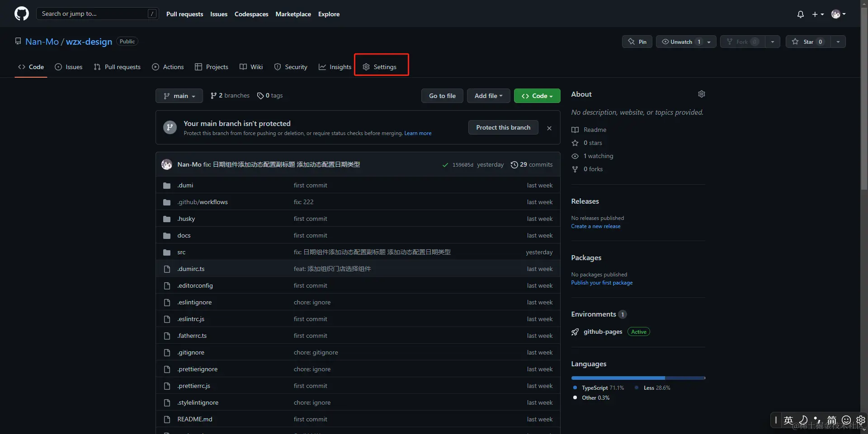Viewport: 868px width, 434px height.
Task: Click the Nan-Mo owner link
Action: [x=42, y=42]
